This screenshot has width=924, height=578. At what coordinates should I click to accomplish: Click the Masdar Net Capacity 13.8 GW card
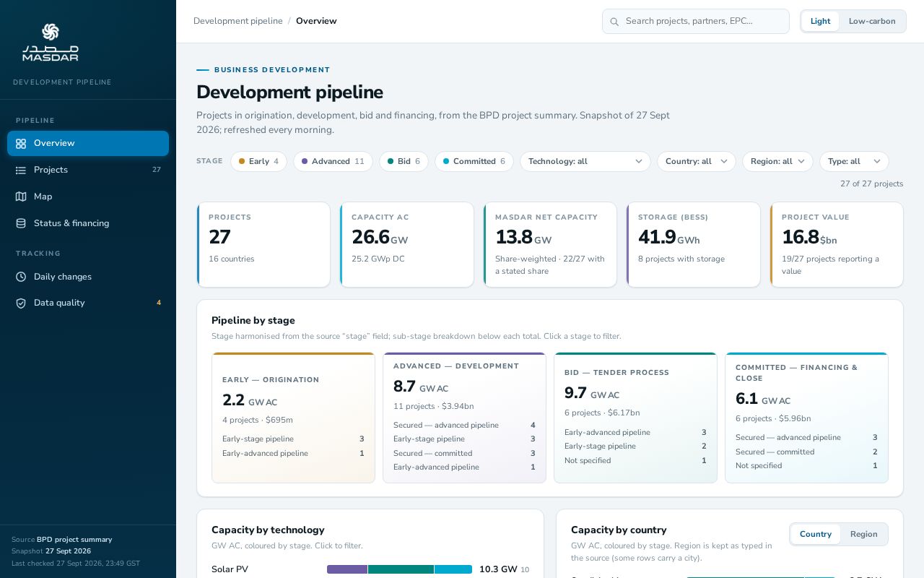pos(550,244)
